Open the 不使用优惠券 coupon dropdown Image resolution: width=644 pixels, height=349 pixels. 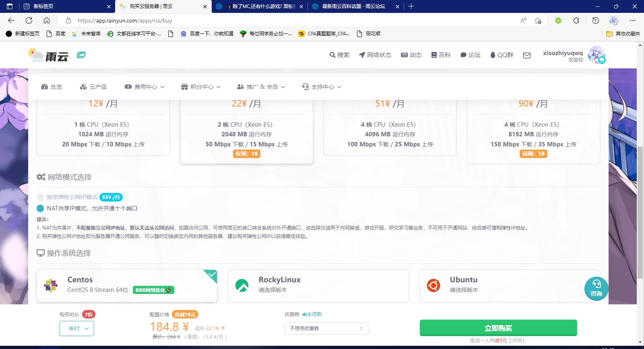click(326, 328)
